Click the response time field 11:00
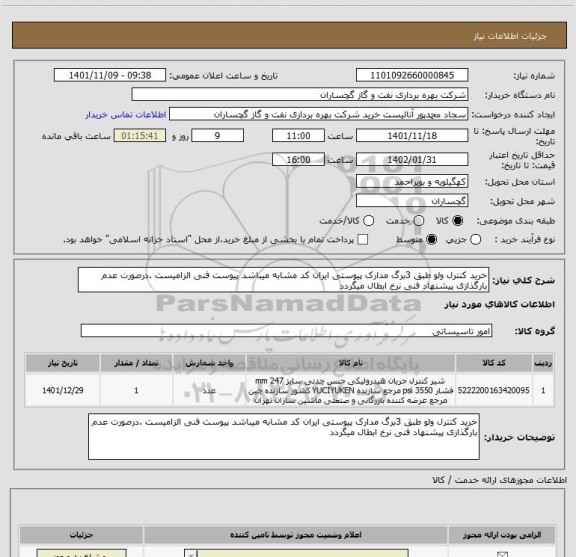The width and height of the screenshot is (576, 557). [x=298, y=136]
